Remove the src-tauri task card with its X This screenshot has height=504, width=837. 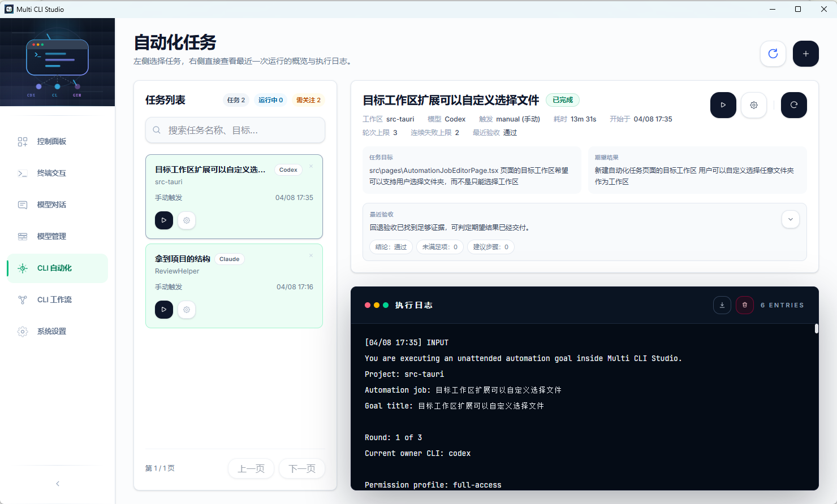tap(311, 166)
